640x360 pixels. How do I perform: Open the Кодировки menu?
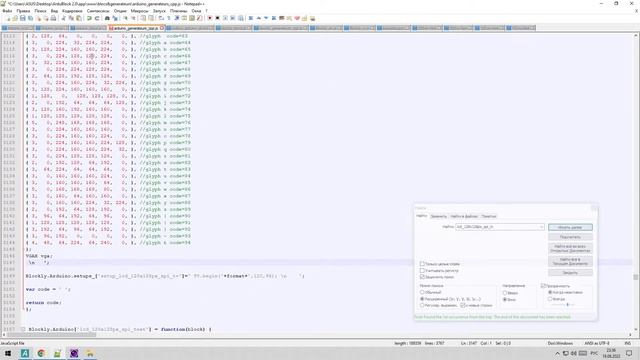click(x=72, y=11)
